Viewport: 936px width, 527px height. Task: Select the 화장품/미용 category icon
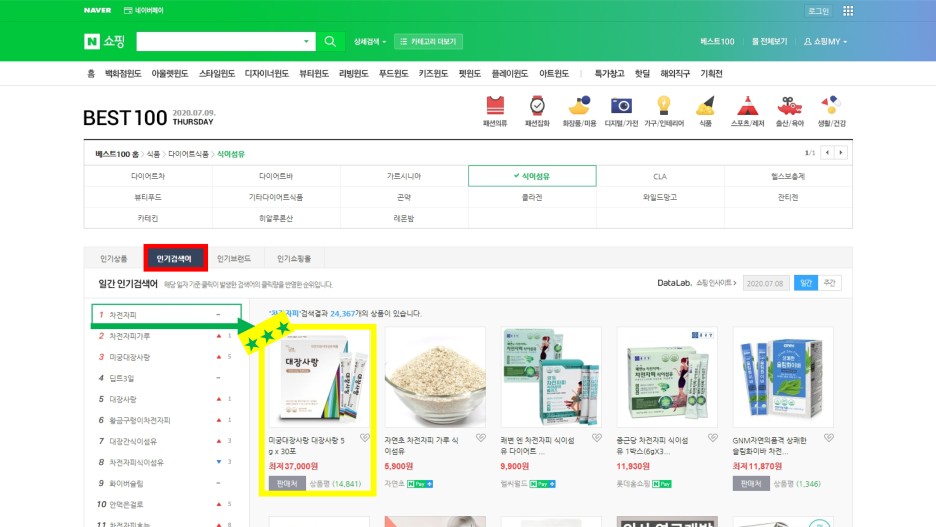tap(579, 106)
